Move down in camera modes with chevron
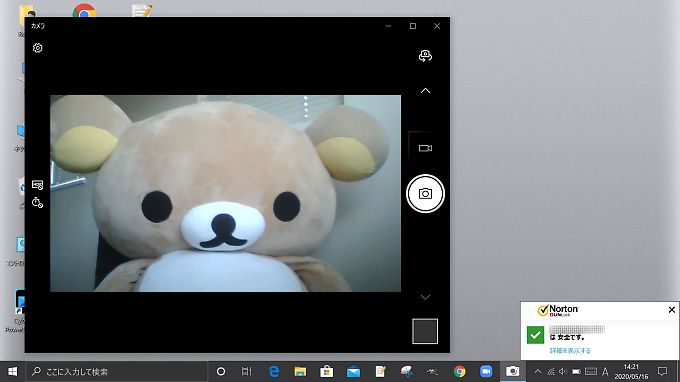Image resolution: width=680 pixels, height=382 pixels. pos(425,297)
